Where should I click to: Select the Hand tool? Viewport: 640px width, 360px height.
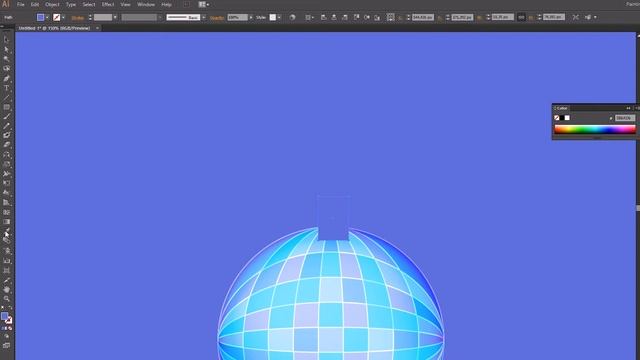pyautogui.click(x=6, y=289)
